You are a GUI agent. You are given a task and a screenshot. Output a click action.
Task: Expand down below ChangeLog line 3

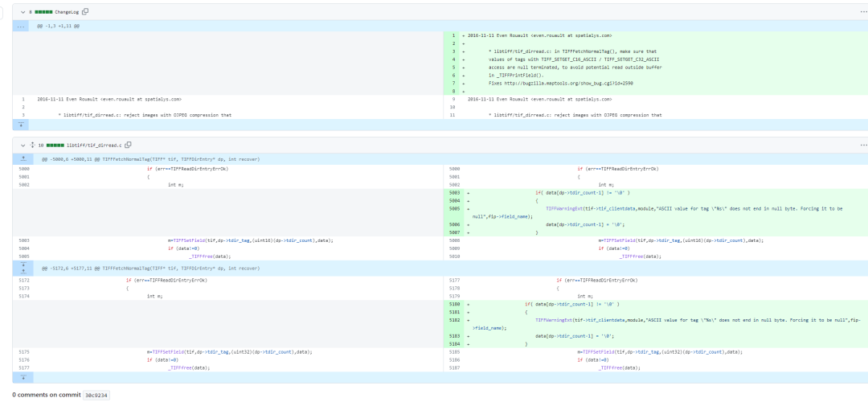point(20,125)
